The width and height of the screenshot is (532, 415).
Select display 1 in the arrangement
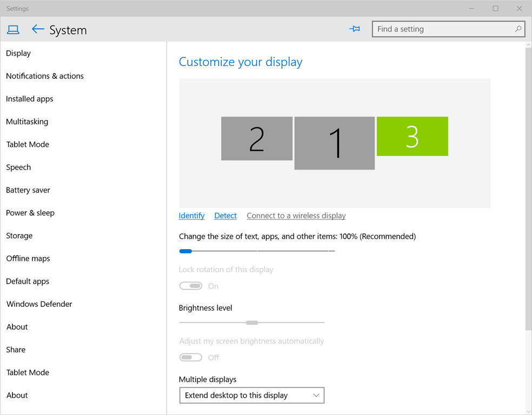click(x=335, y=143)
